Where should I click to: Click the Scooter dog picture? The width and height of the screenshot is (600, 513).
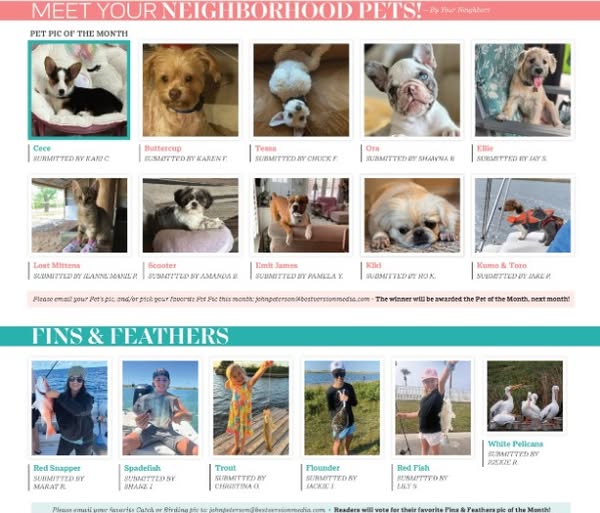coord(190,215)
